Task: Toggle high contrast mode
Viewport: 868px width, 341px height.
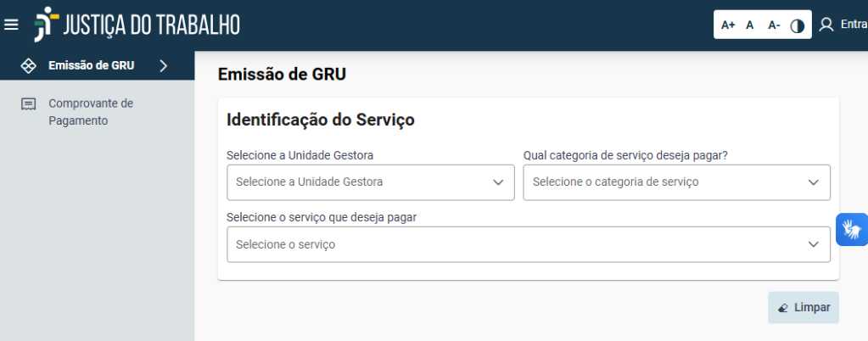Action: pos(797,25)
